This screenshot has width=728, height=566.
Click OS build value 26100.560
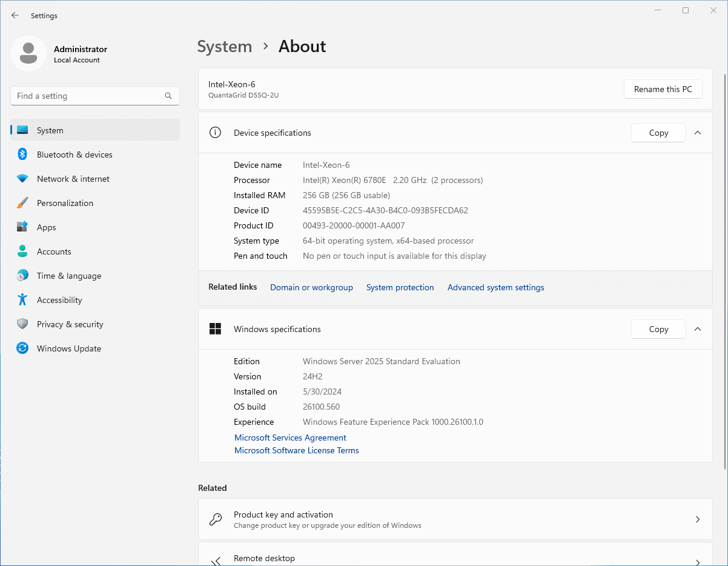coord(322,407)
